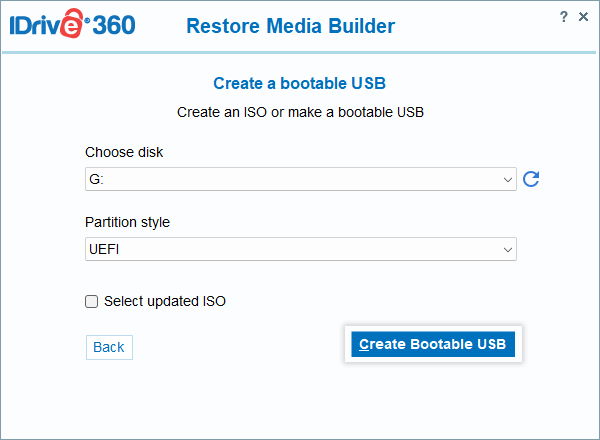
Task: Open the Choose disk combo box
Action: click(300, 179)
